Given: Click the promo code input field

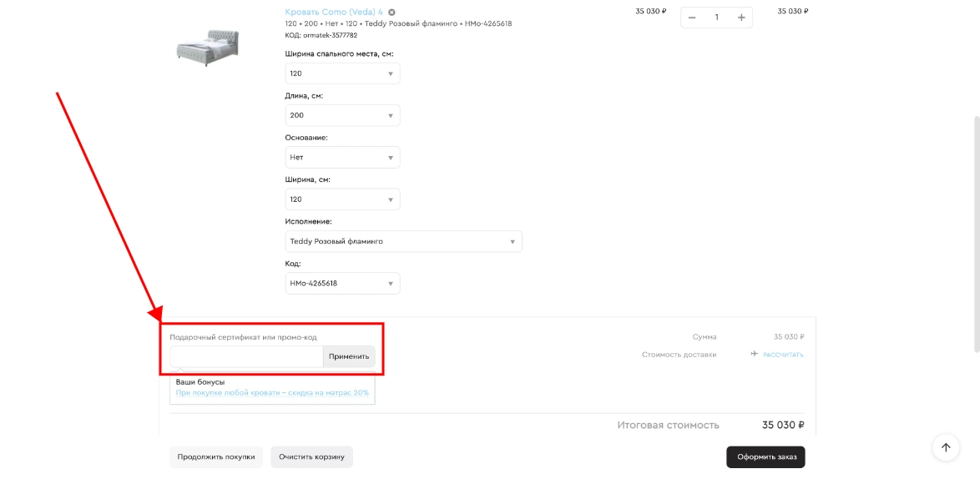Looking at the screenshot, I should 246,356.
